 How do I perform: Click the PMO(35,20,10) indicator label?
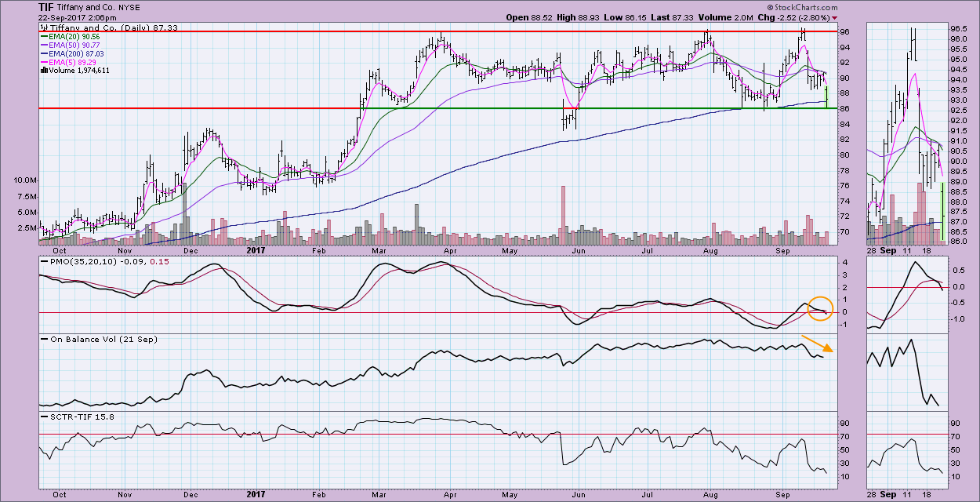80,262
